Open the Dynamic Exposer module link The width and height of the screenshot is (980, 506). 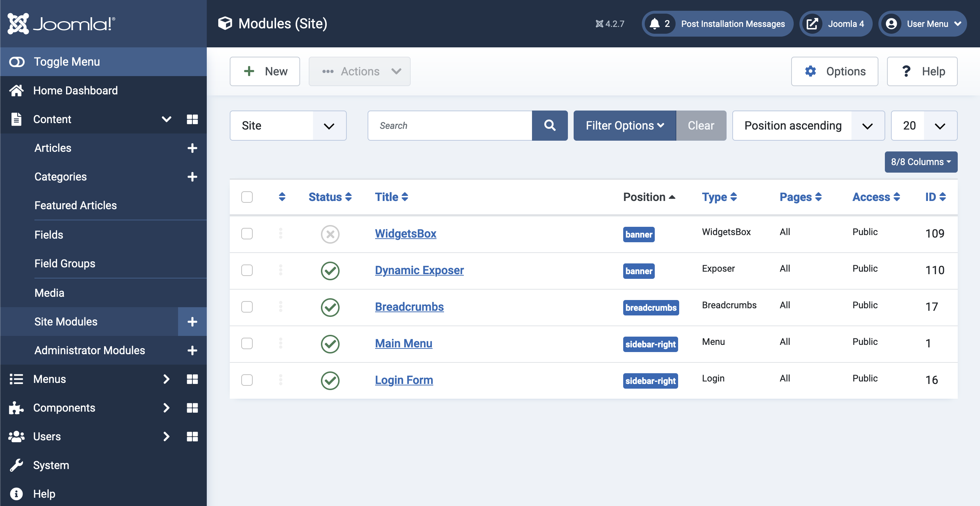click(419, 271)
